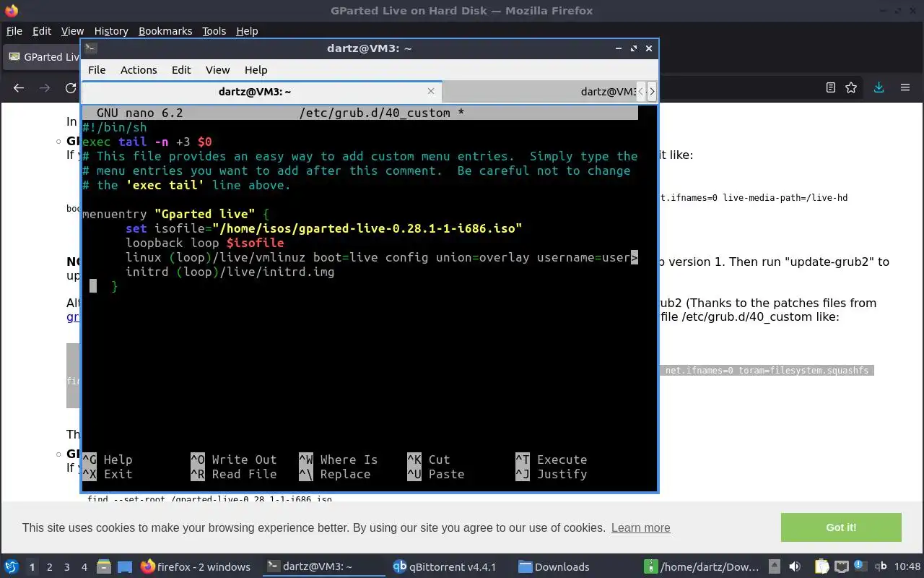
Task: Click highlighted net.ifnames=0 toram=filesystem.squashfs text
Action: 767,370
